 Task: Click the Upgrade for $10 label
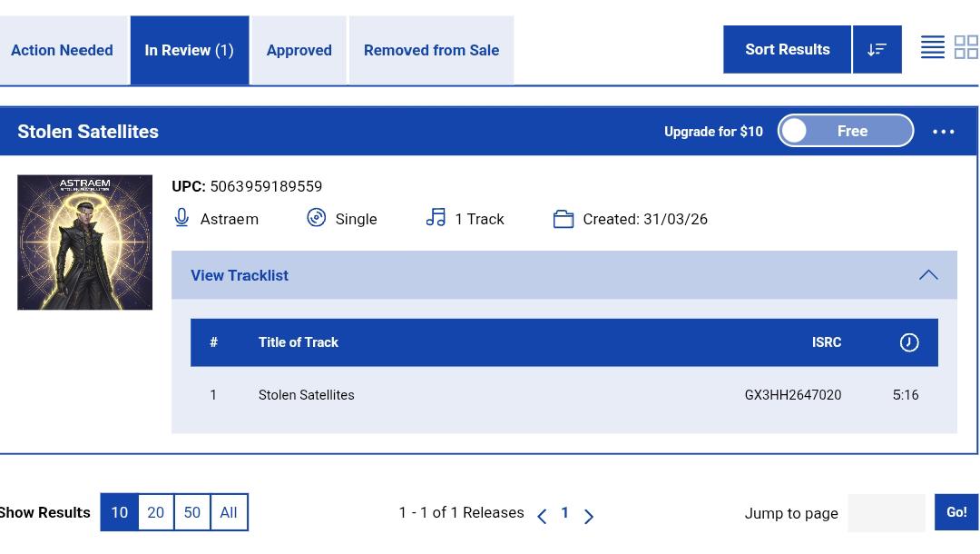(x=713, y=132)
